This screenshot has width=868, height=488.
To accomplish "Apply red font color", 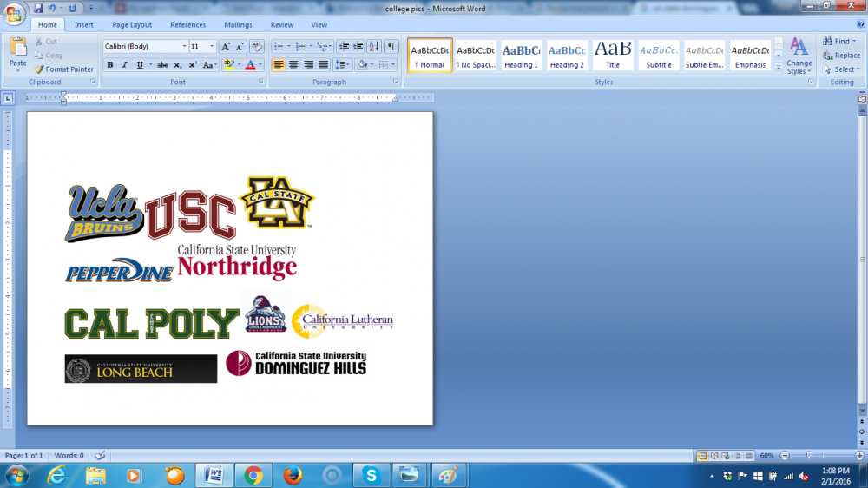I will (x=250, y=65).
